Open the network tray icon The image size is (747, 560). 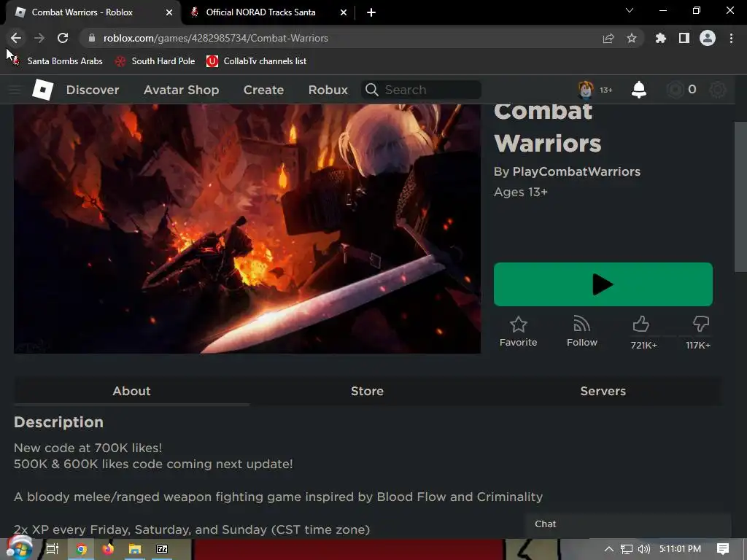click(627, 549)
